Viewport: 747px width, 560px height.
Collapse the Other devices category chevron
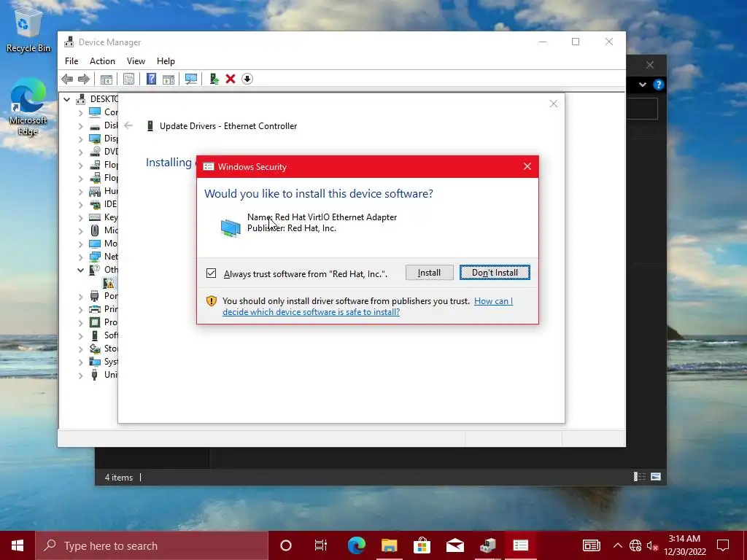pyautogui.click(x=80, y=270)
